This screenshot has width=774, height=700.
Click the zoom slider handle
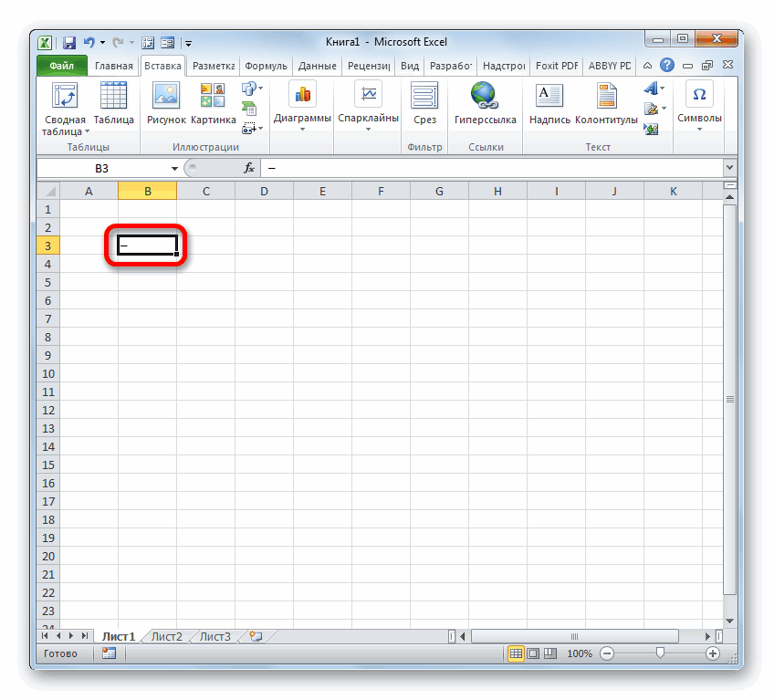[x=659, y=653]
